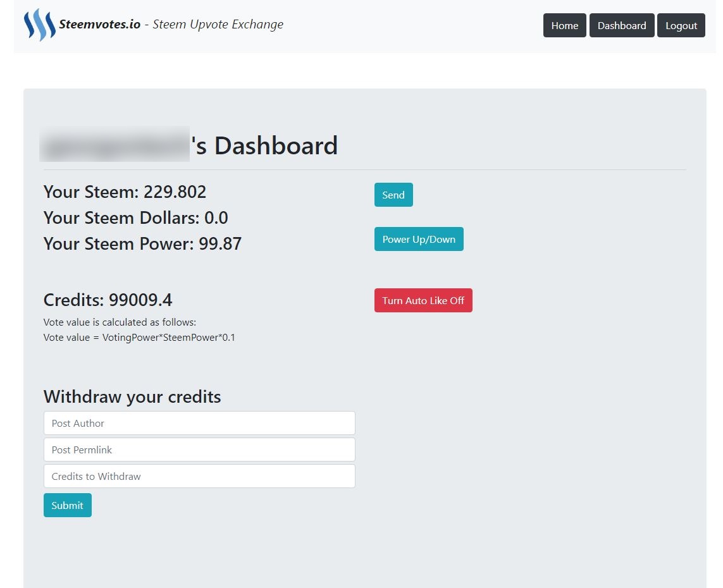Log out using the Logout button
Screen dimensions: 723x588
[x=681, y=25]
